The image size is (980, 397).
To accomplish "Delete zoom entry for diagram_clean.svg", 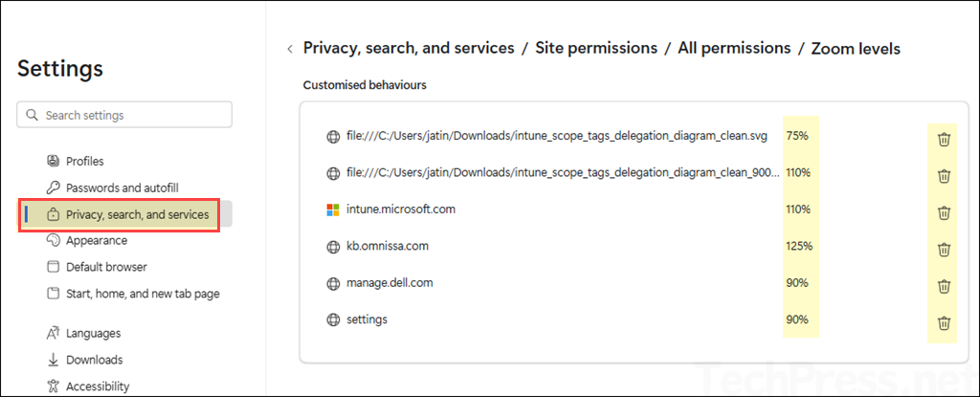I will [x=944, y=140].
